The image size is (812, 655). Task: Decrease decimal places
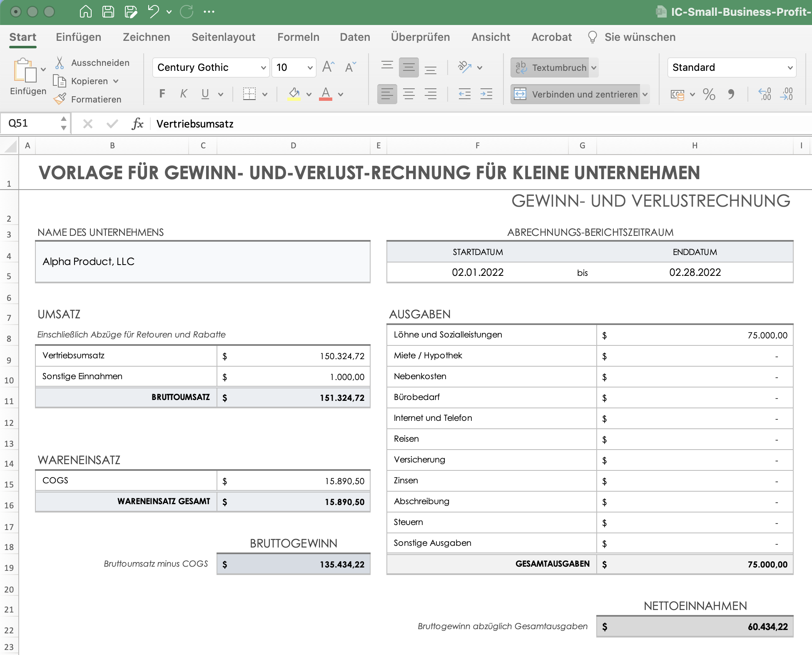[787, 94]
